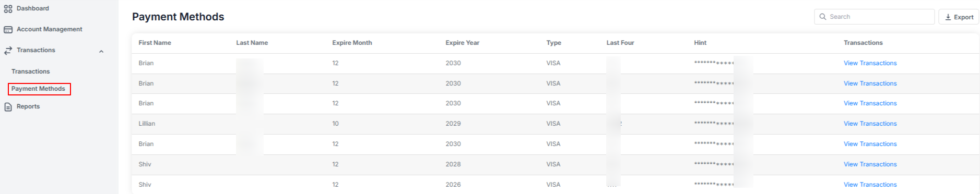
Task: Select the Payment Methods submenu item
Action: (x=39, y=89)
